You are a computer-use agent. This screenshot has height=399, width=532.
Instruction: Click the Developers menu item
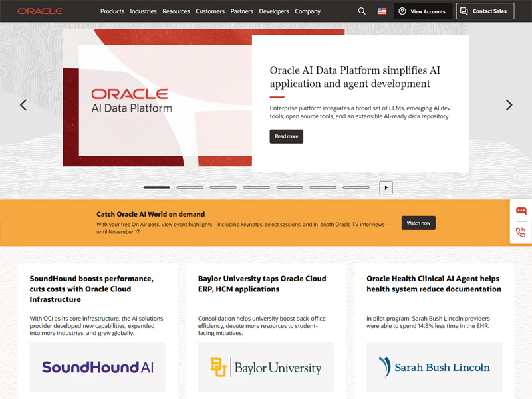pyautogui.click(x=274, y=11)
